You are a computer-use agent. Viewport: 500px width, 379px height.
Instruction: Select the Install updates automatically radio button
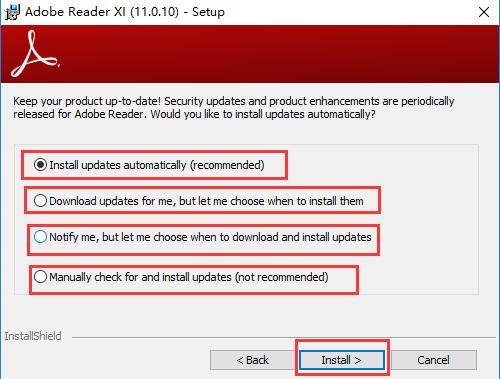click(40, 165)
